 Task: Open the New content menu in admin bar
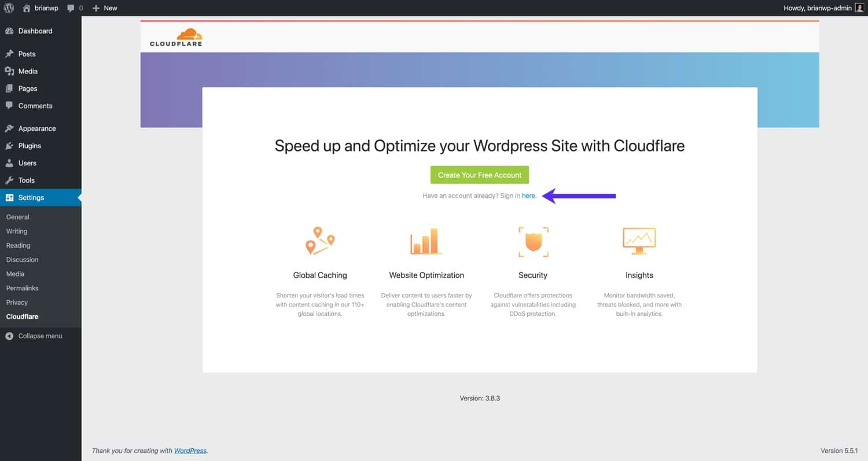coord(104,8)
